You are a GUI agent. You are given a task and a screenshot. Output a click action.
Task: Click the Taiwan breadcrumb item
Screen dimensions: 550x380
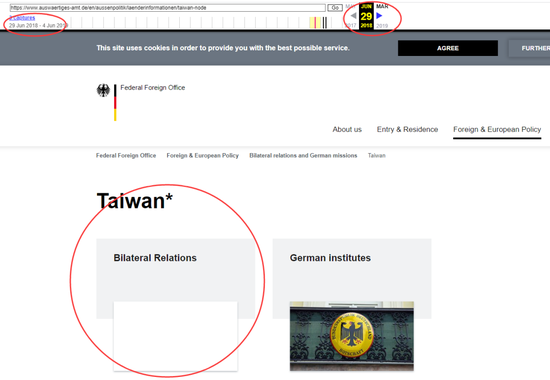coord(376,155)
